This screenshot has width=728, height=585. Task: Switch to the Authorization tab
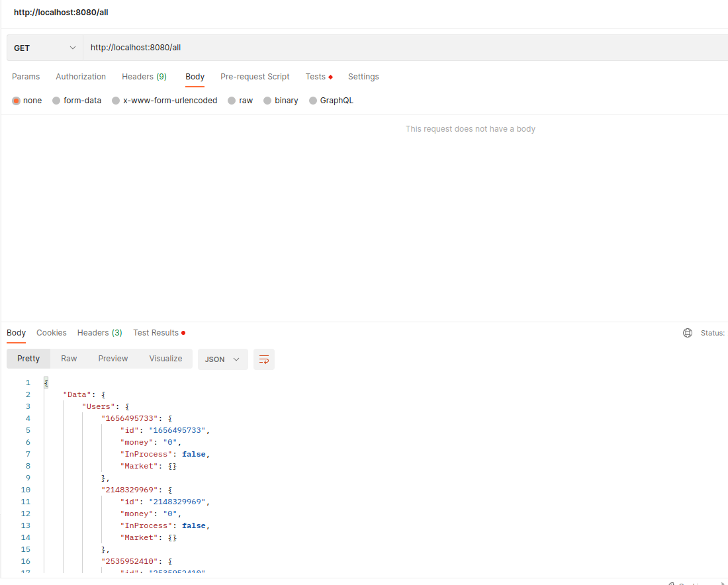(x=81, y=77)
